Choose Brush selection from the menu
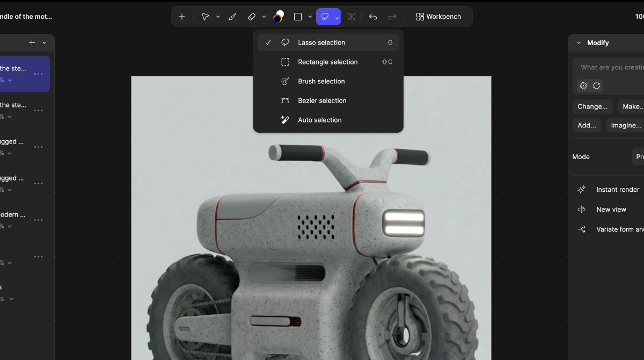This screenshot has width=644, height=360. point(328,81)
